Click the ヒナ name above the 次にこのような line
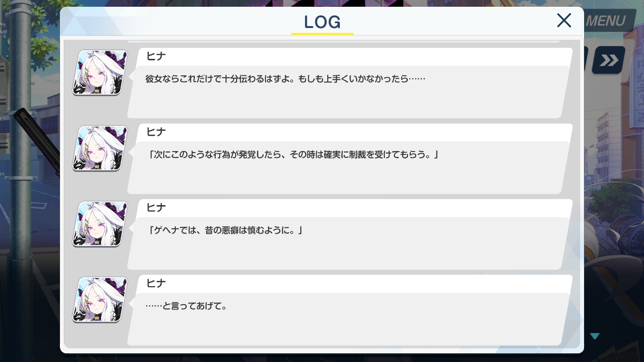Image resolution: width=644 pixels, height=362 pixels. click(156, 132)
